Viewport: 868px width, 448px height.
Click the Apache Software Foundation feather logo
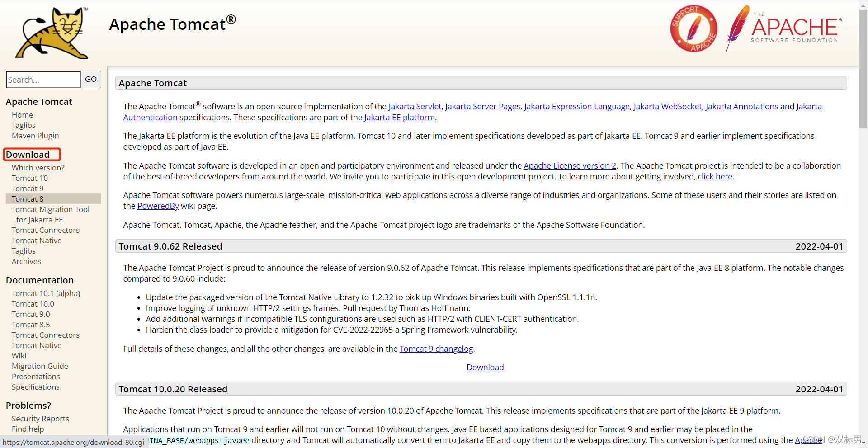784,28
